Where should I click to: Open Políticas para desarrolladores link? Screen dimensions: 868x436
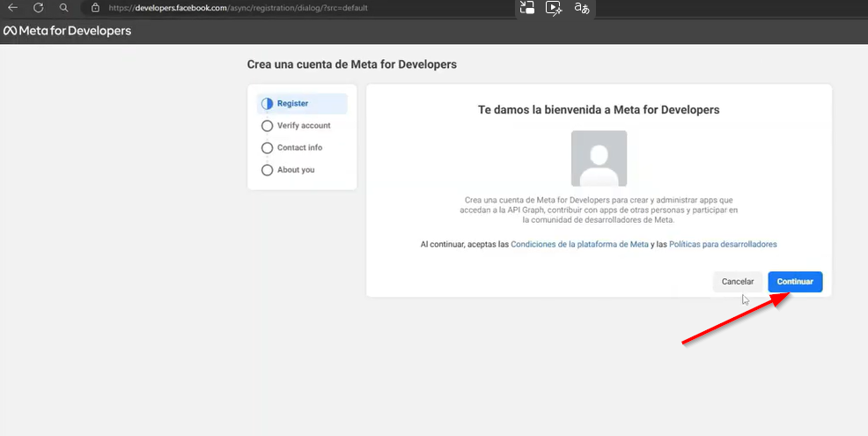tap(723, 244)
